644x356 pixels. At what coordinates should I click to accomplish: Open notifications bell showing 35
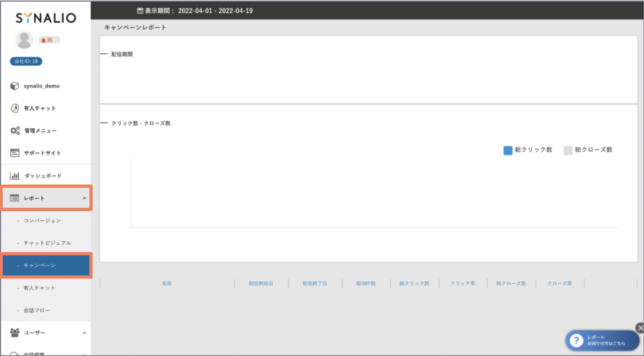point(49,40)
